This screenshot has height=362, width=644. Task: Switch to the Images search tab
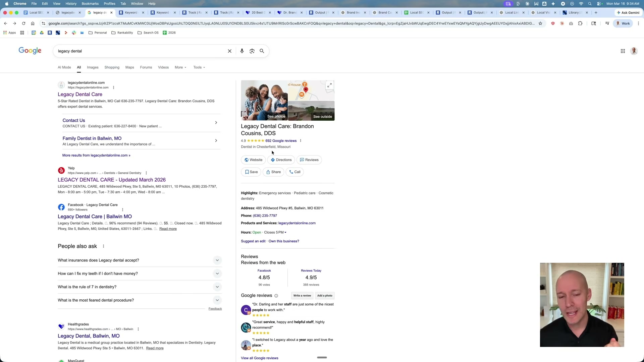pos(93,67)
